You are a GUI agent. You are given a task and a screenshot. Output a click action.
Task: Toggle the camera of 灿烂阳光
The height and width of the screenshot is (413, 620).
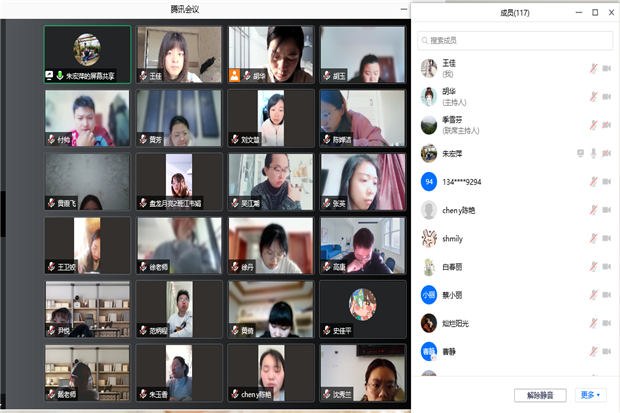606,324
